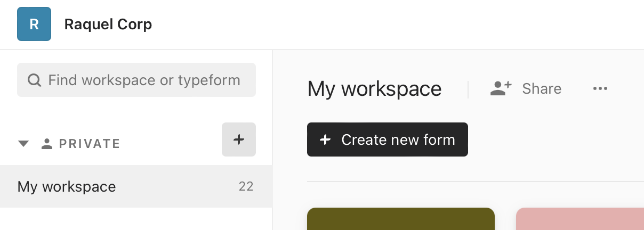Screen dimensions: 644x230
Task: Click plus icon inside Create new form
Action: tap(325, 140)
